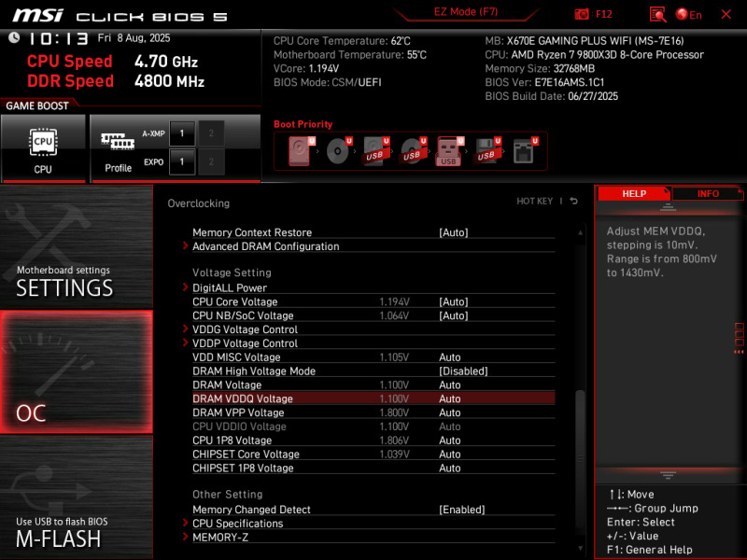Expand VDDP Voltage Control
747x560 pixels.
click(245, 343)
